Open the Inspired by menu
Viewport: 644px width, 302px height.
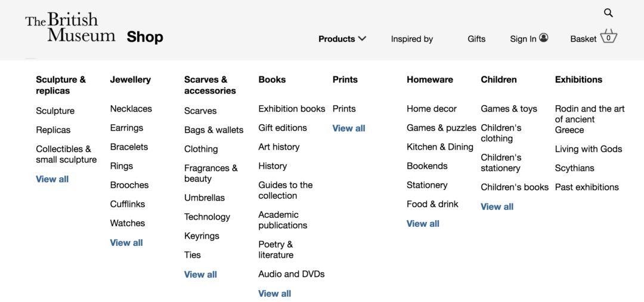click(412, 39)
